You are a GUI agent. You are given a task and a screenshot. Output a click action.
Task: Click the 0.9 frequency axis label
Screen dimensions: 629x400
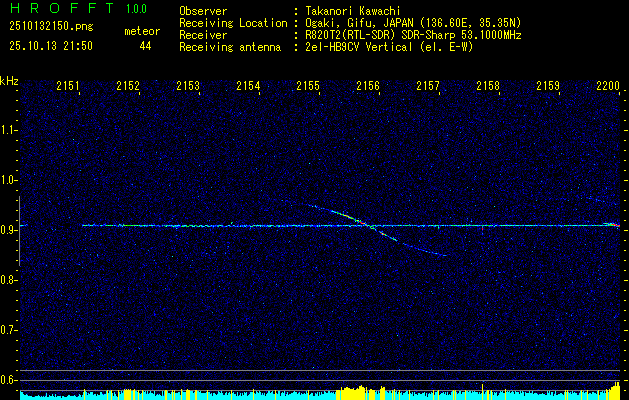pyautogui.click(x=9, y=230)
